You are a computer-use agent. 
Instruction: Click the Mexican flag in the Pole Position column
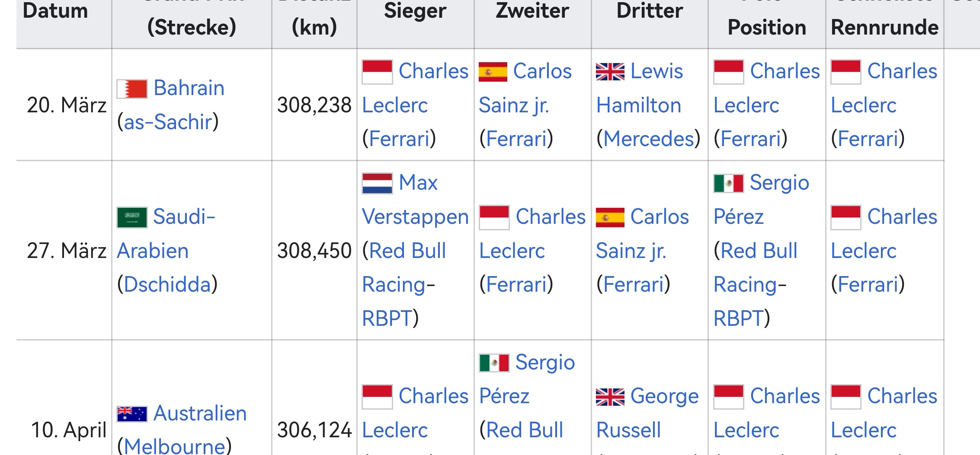click(729, 183)
